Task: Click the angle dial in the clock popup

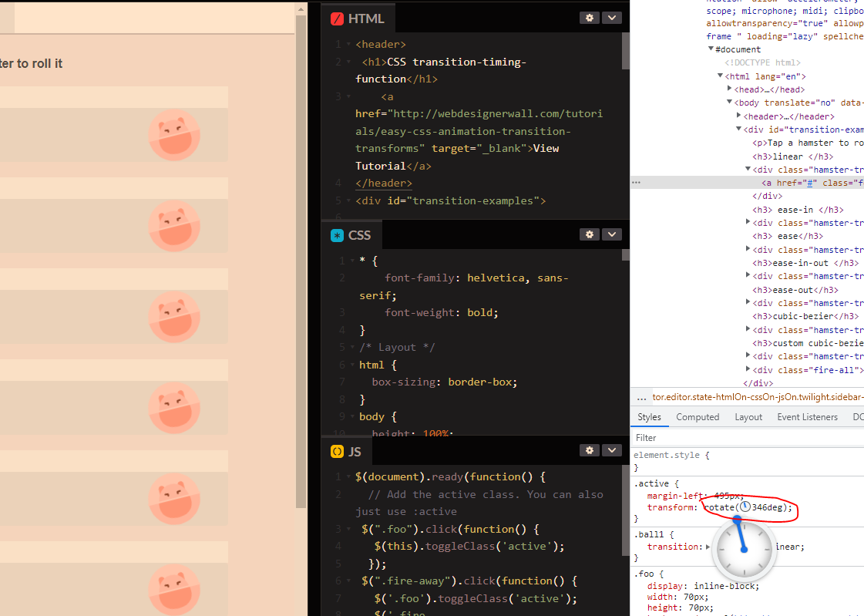Action: pos(744,550)
